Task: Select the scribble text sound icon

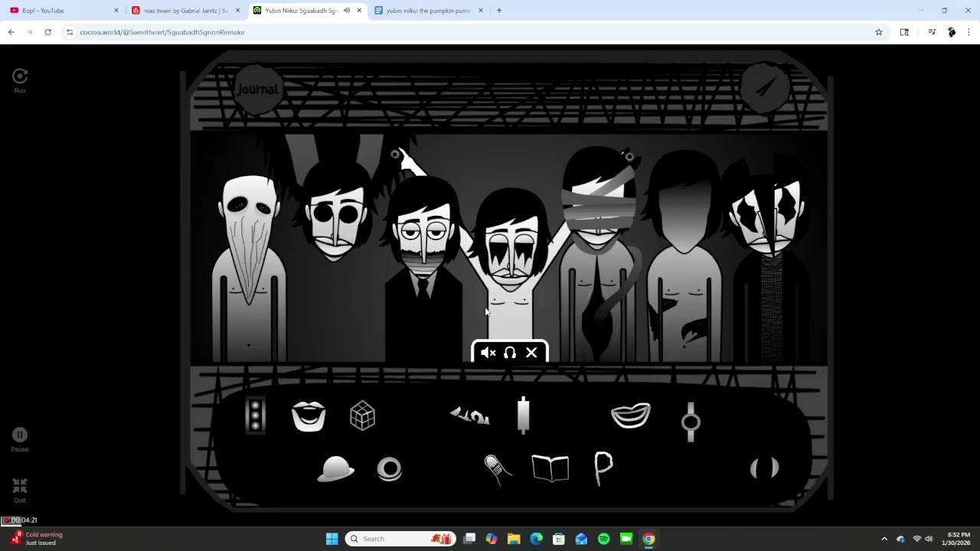Action: click(469, 416)
